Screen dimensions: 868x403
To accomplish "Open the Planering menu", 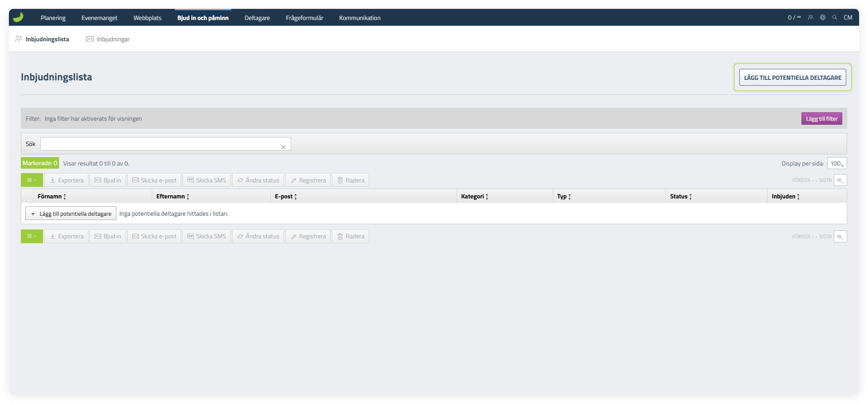I will click(53, 18).
